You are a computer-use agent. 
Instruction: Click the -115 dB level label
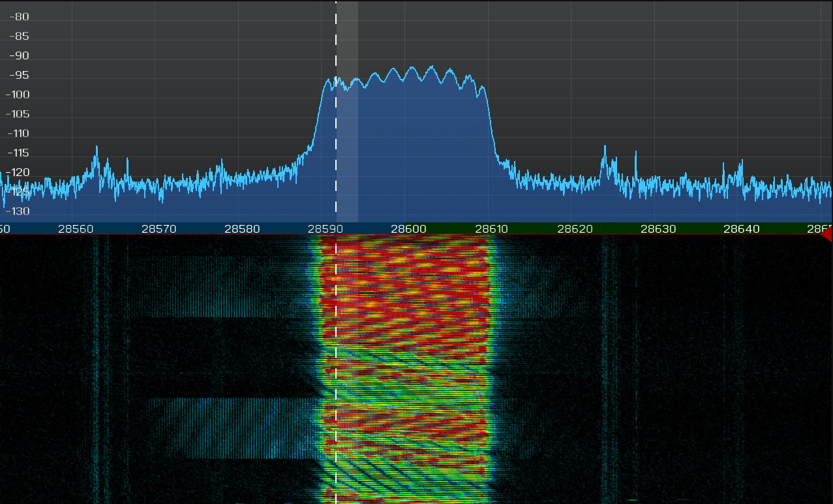(17, 153)
